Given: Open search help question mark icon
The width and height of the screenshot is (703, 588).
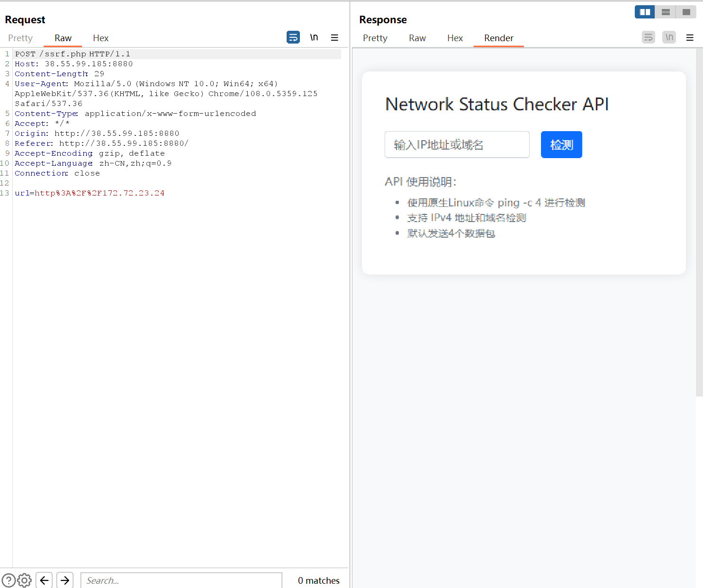Looking at the screenshot, I should pyautogui.click(x=9, y=580).
